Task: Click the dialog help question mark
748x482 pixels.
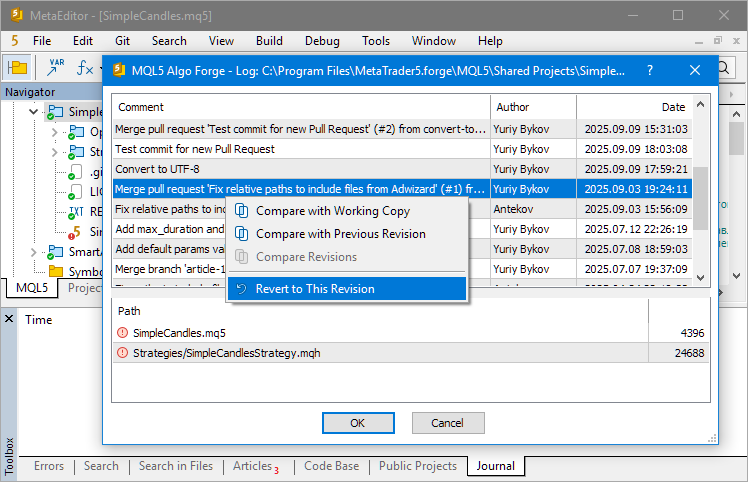Action: [650, 71]
